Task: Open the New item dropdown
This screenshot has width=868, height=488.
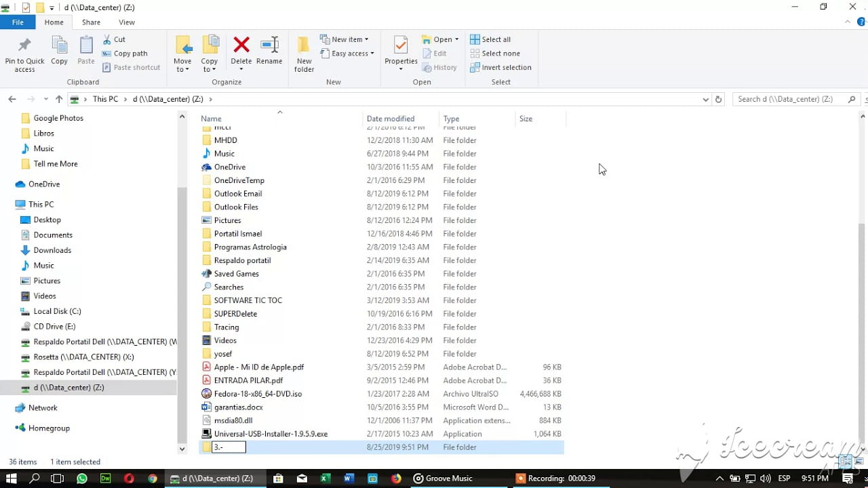Action: pyautogui.click(x=344, y=39)
